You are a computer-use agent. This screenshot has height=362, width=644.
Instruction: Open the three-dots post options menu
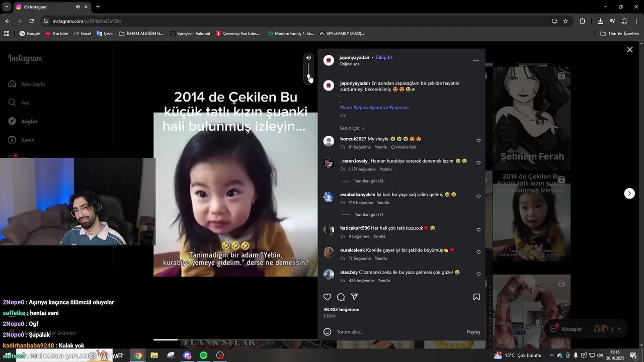tap(476, 60)
